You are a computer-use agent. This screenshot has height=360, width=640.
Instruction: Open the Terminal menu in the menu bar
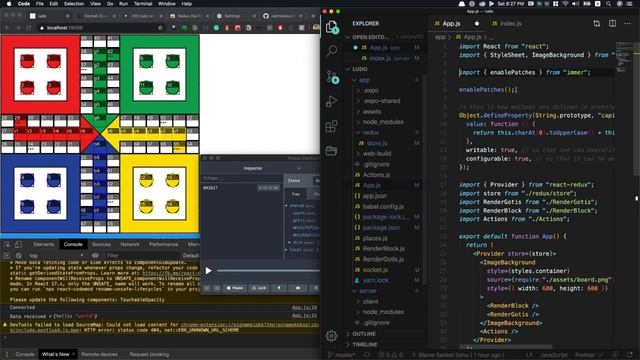click(143, 4)
